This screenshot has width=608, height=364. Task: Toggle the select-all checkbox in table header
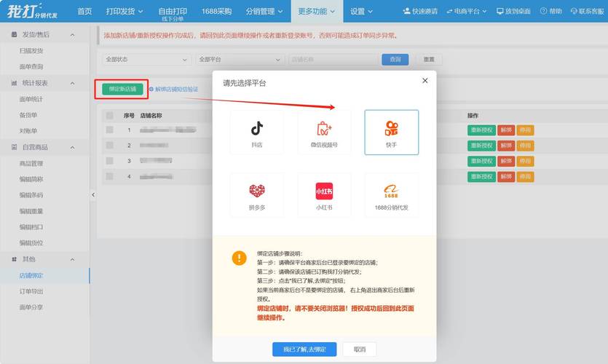pos(110,116)
